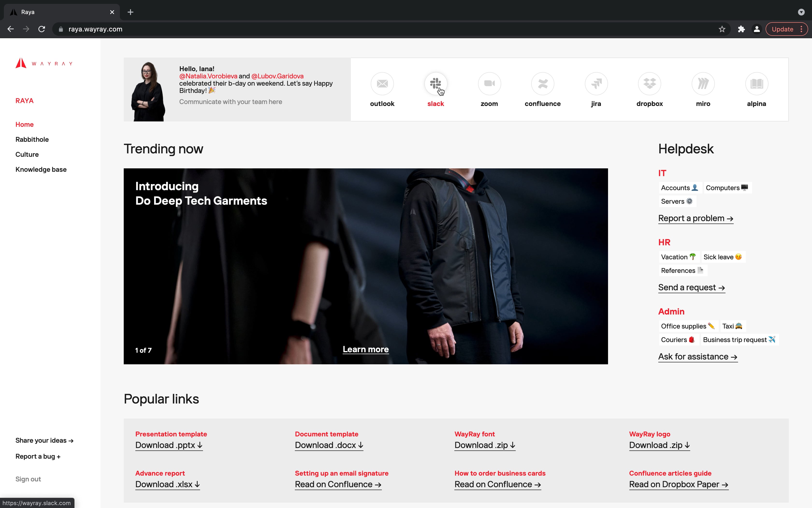Open the Jira app icon
This screenshot has width=812, height=508.
coord(596,84)
